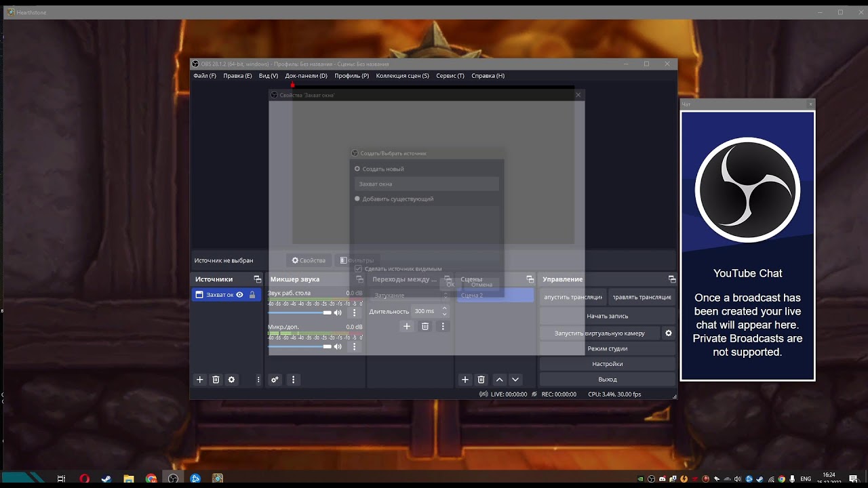
Task: Open Windows Task View
Action: coord(61,479)
